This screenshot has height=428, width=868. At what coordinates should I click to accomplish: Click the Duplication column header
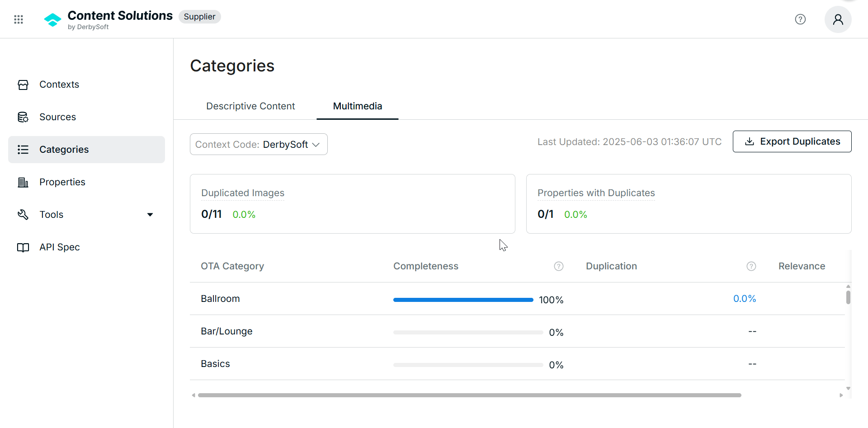(611, 266)
